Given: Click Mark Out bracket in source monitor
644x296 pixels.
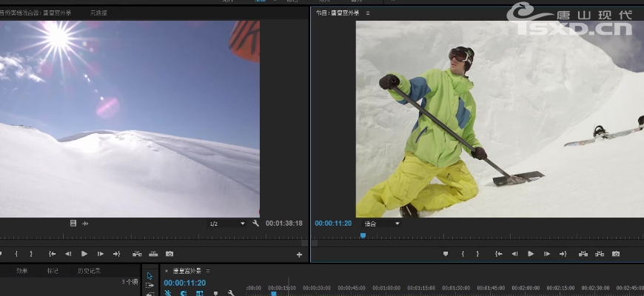Looking at the screenshot, I should pos(31,254).
